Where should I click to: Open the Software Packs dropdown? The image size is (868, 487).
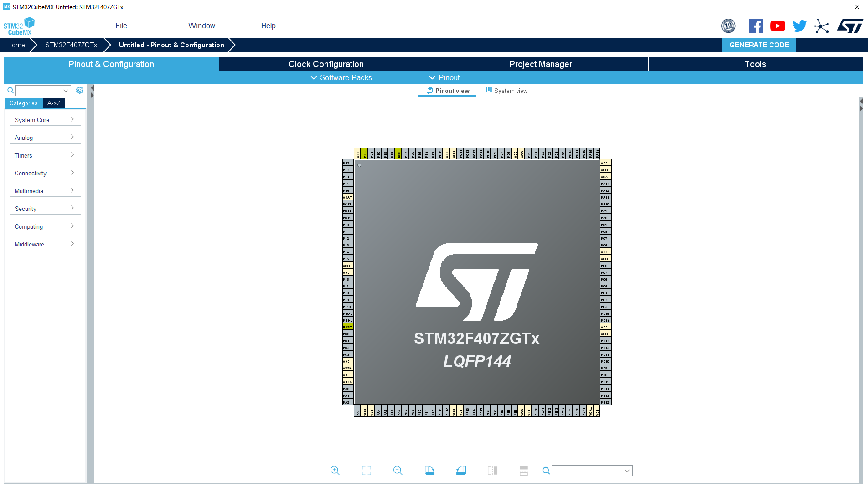click(341, 77)
